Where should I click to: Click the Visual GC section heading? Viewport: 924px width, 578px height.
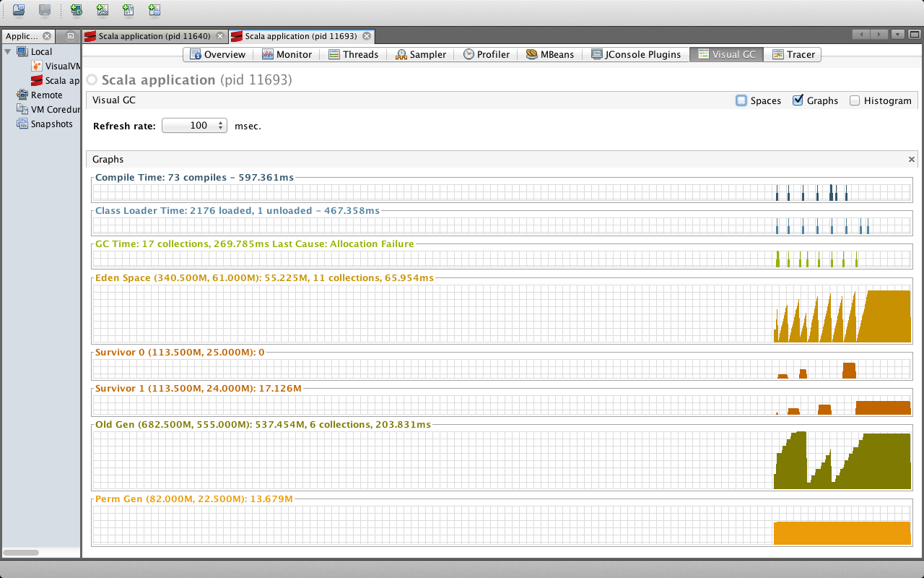pos(114,100)
